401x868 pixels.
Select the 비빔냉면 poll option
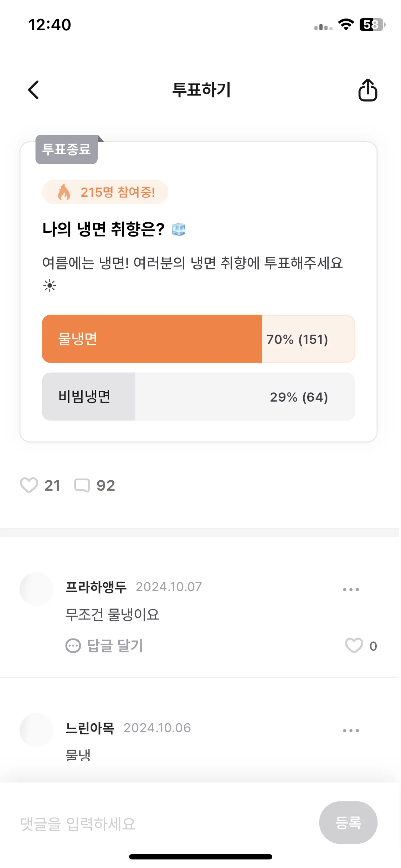point(198,397)
